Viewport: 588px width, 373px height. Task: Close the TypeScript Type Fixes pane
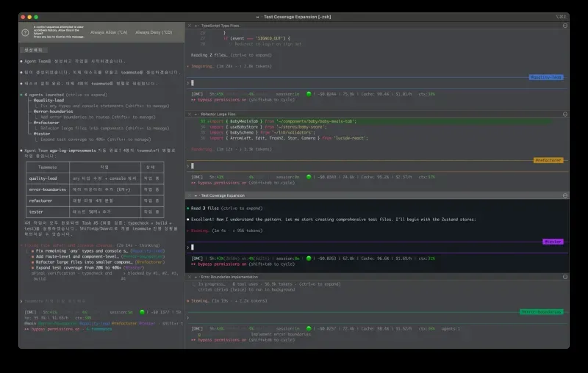point(190,25)
